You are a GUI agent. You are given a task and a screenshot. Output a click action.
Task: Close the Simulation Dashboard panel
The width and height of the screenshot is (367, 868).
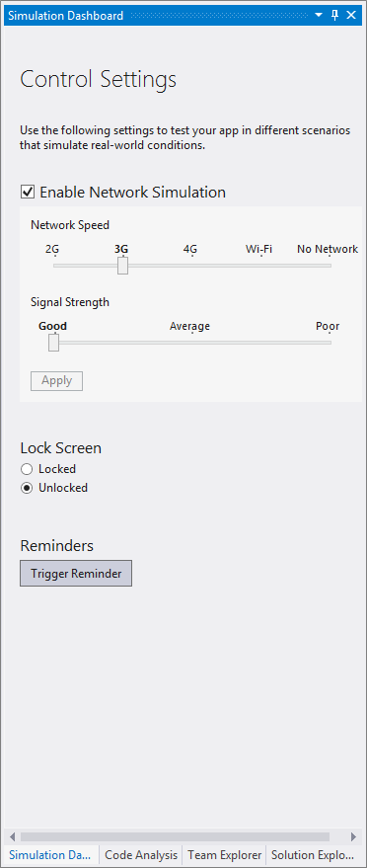(351, 16)
